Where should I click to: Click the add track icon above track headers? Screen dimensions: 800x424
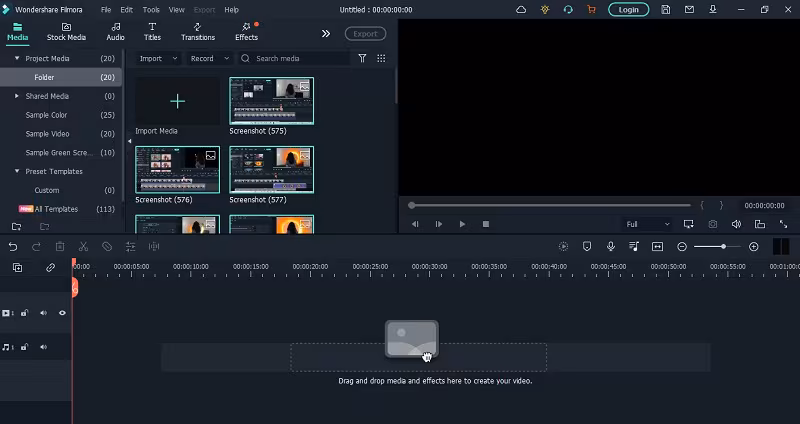coord(17,267)
